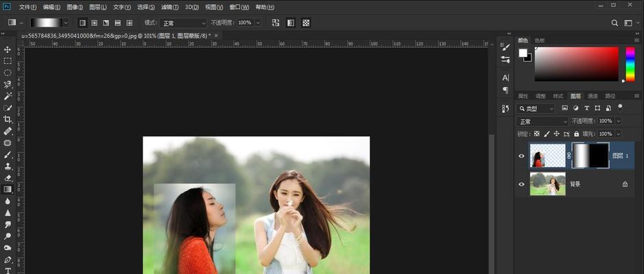The width and height of the screenshot is (644, 274).
Task: Toggle lock image pixels brush icon
Action: pos(547,134)
